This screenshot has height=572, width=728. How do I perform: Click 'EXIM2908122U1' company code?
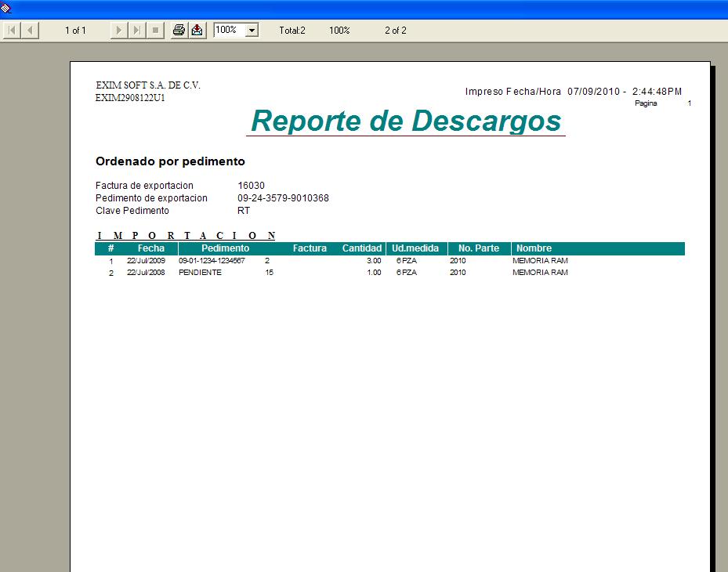coord(130,98)
